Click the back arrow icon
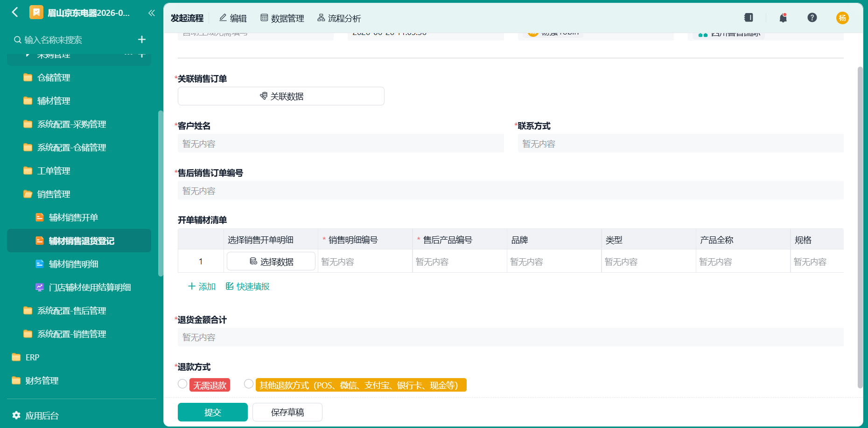This screenshot has height=428, width=868. coord(15,12)
